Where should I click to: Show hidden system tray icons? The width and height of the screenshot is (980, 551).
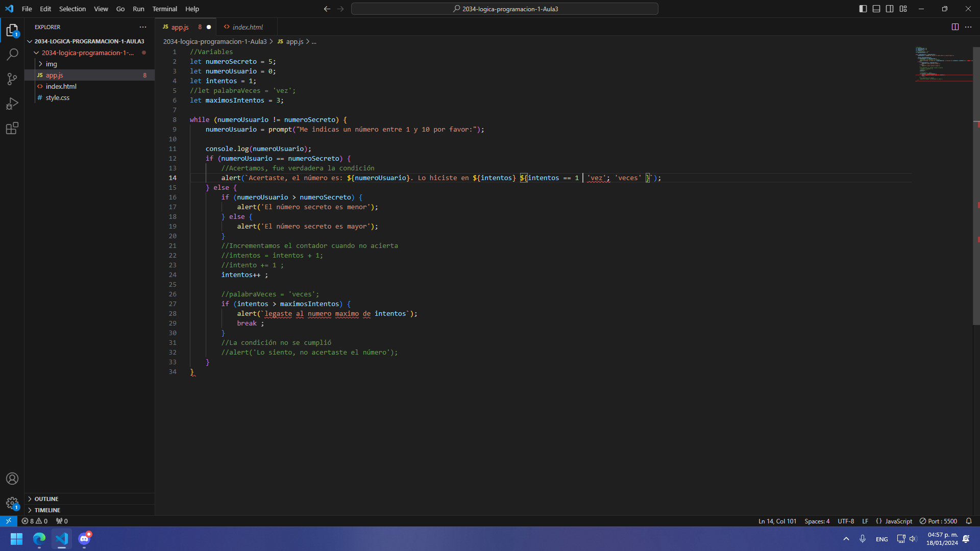(846, 539)
